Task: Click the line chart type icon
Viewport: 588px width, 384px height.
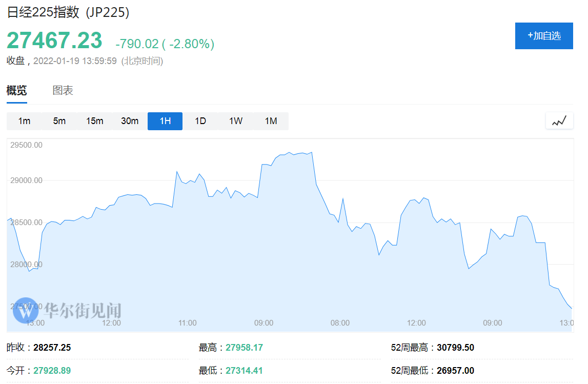Action: [559, 122]
